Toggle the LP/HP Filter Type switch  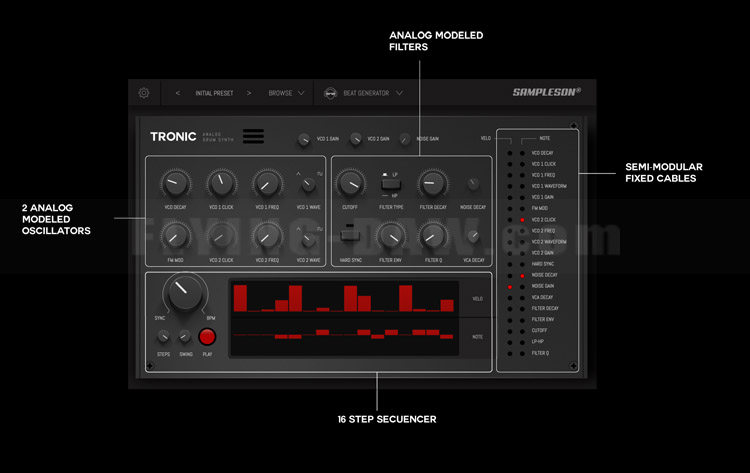[x=391, y=185]
